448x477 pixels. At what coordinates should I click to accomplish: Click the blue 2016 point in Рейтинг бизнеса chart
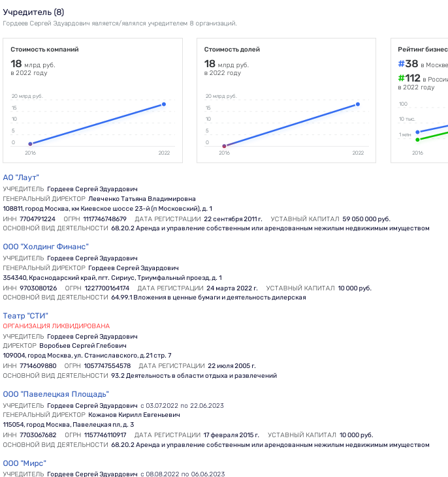coord(418,132)
